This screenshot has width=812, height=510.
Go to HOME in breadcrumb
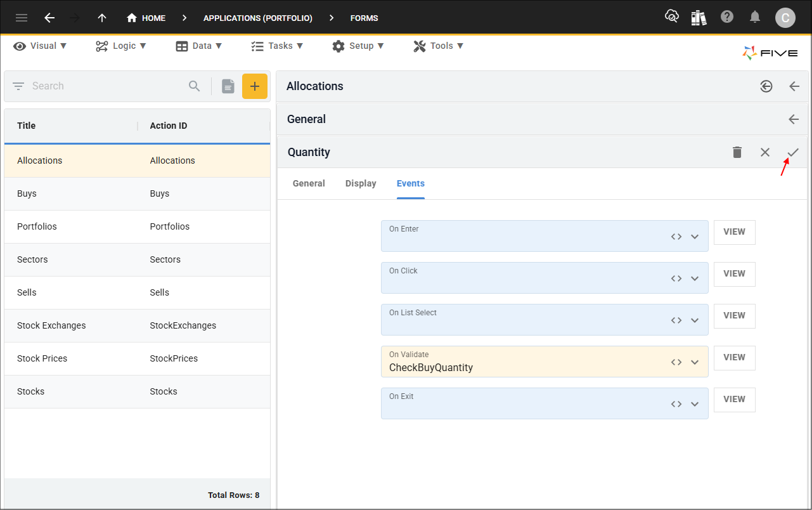click(146, 18)
